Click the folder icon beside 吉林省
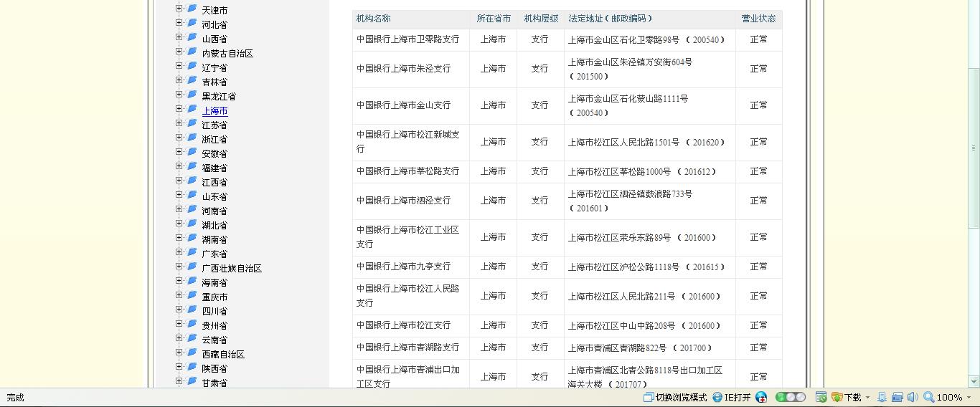This screenshot has height=407, width=980. click(x=192, y=80)
